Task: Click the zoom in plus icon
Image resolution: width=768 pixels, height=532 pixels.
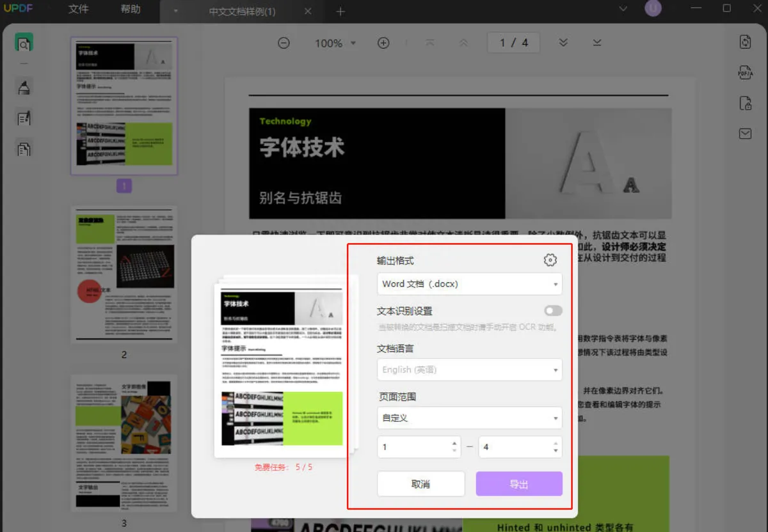Action: 383,43
